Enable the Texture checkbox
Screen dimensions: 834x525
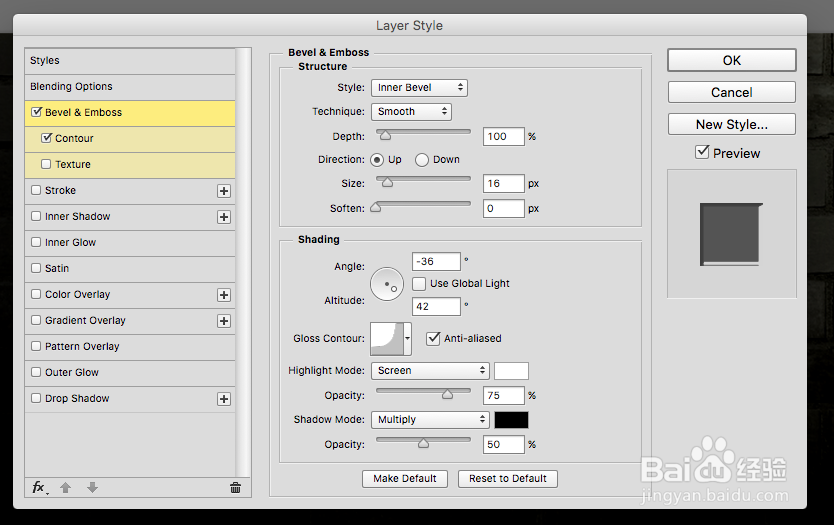pos(46,164)
